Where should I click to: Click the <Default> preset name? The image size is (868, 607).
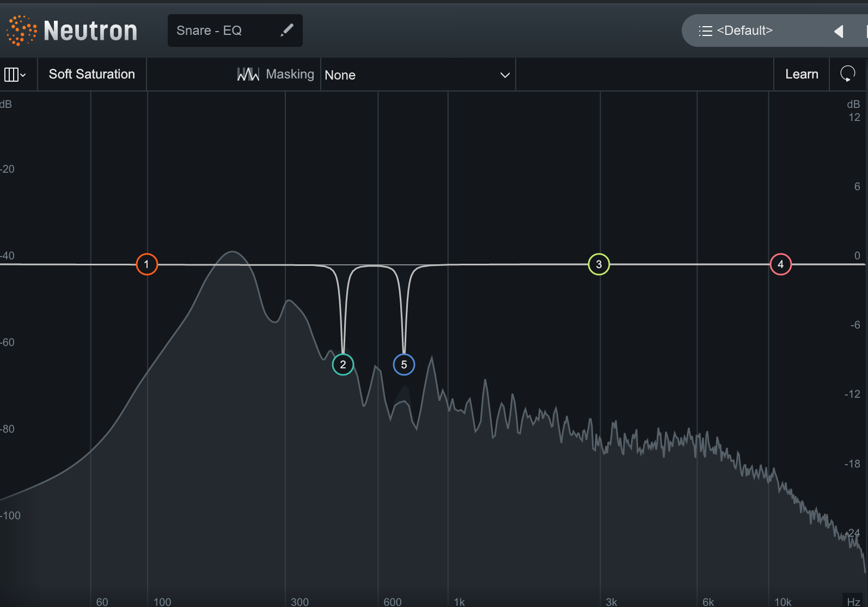click(745, 31)
